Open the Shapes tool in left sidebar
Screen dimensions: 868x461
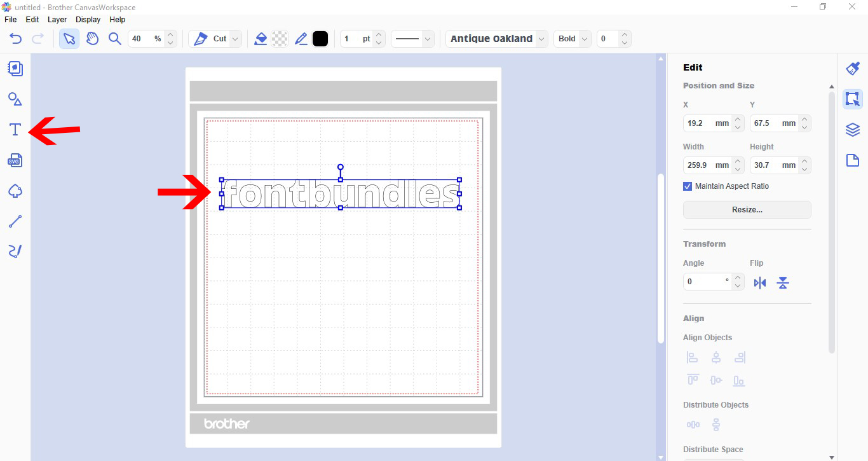pyautogui.click(x=15, y=99)
